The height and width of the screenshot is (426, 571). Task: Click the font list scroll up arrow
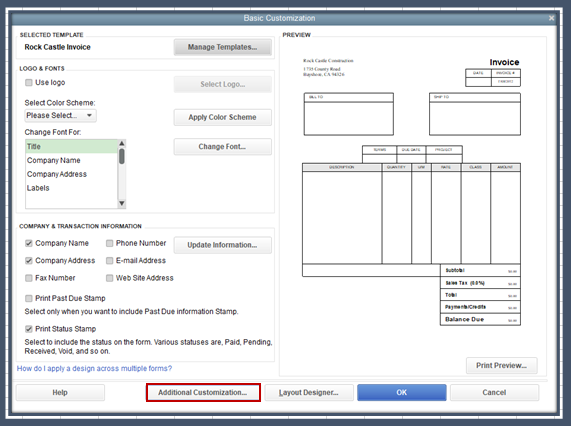(122, 143)
